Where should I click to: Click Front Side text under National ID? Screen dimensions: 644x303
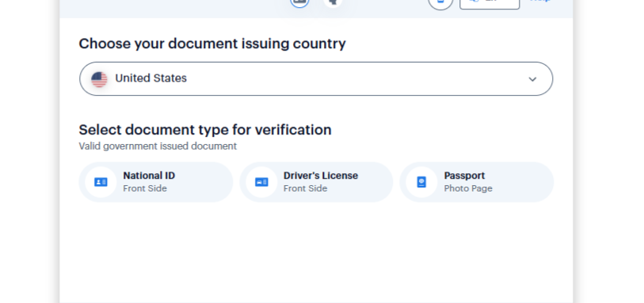click(x=145, y=188)
